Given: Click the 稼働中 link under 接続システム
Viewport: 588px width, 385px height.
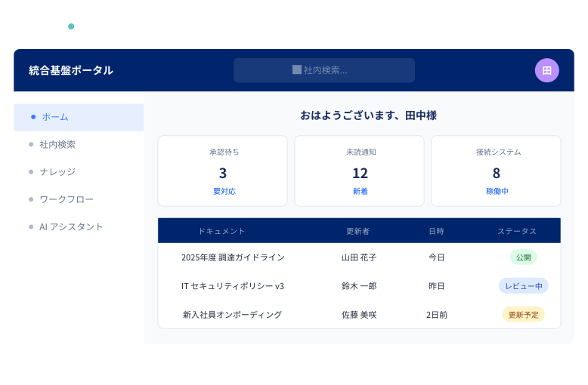Looking at the screenshot, I should pos(497,192).
